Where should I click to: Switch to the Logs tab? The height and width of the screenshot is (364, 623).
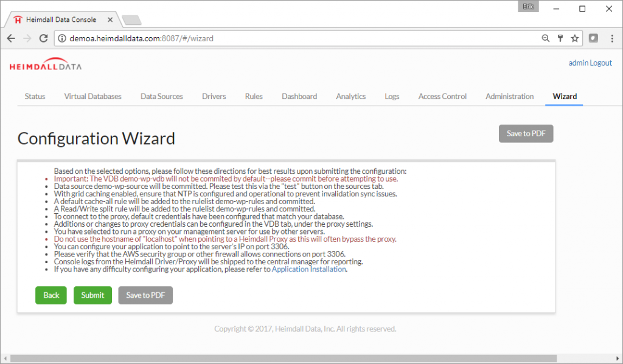coord(392,97)
